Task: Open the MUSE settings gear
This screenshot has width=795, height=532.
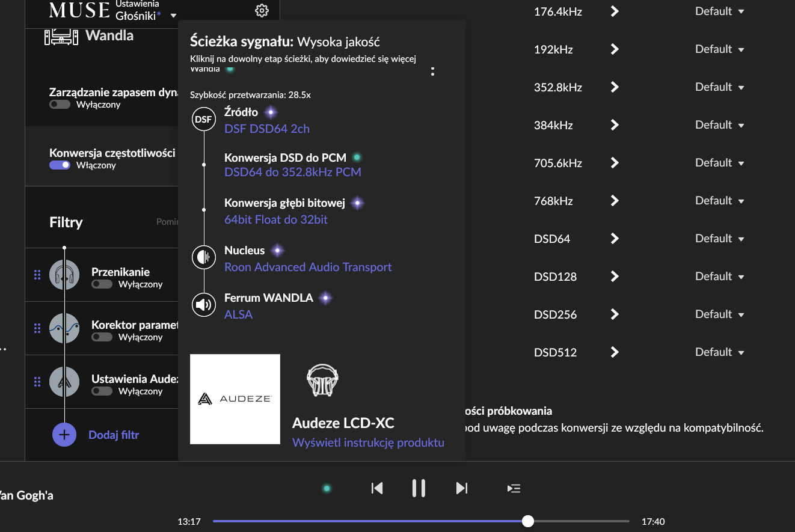Action: click(262, 11)
